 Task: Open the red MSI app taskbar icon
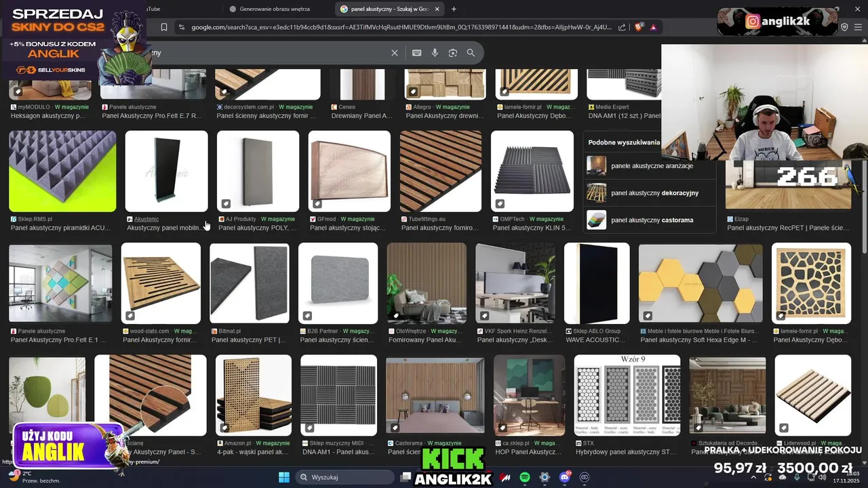click(505, 477)
